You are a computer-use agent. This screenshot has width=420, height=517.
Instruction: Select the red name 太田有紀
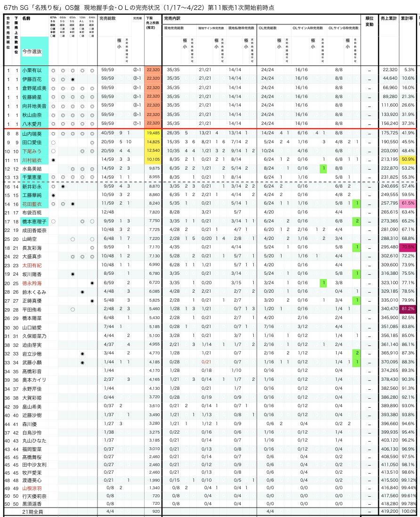click(x=32, y=265)
